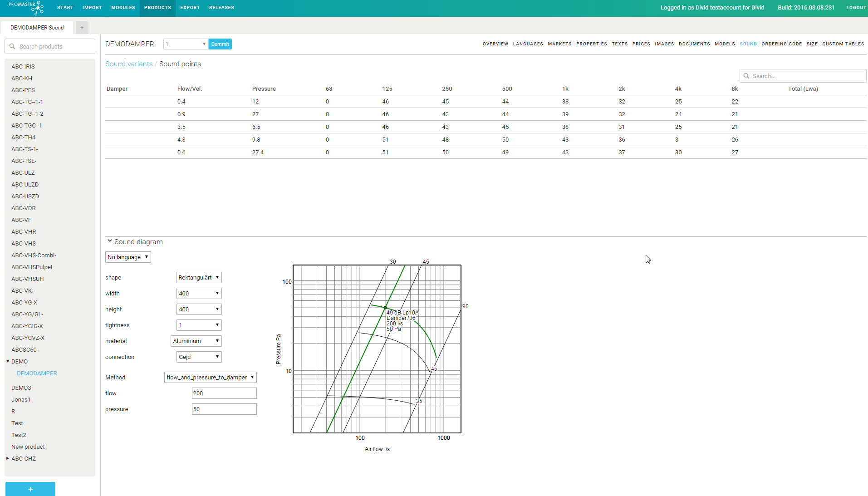Click Flow/Vel. column header
The width and height of the screenshot is (868, 496).
pos(190,88)
